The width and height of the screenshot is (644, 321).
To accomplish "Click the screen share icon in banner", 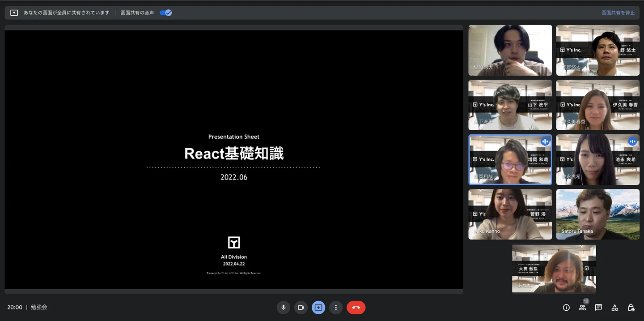I will point(14,13).
